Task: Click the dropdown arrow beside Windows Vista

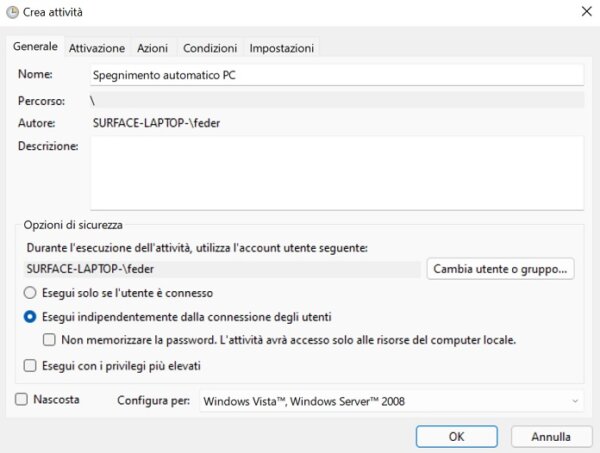Action: click(574, 401)
